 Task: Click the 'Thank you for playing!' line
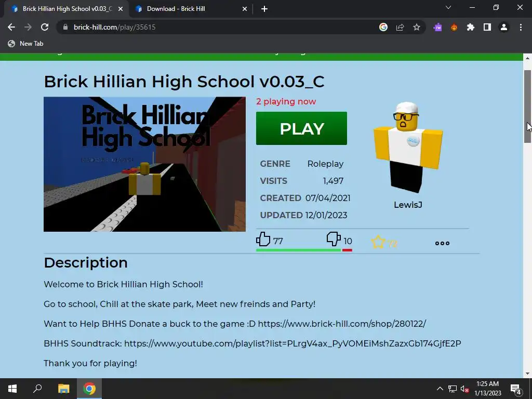click(x=90, y=363)
